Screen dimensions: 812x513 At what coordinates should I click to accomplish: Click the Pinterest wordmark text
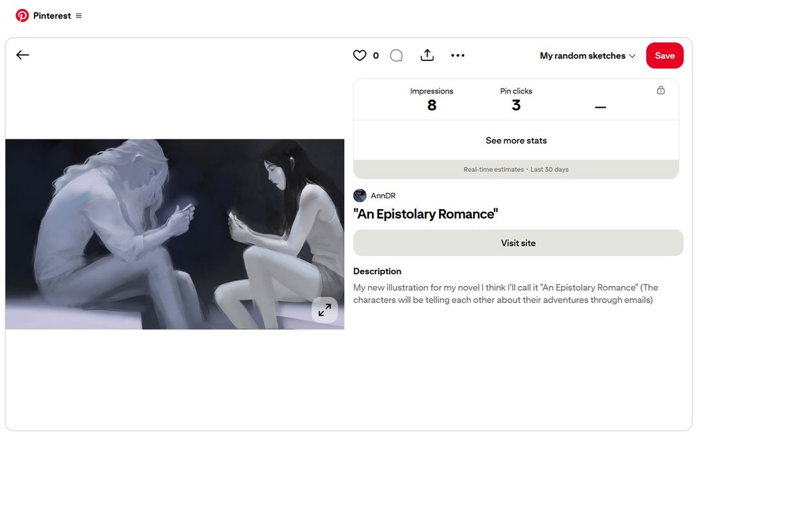point(52,16)
